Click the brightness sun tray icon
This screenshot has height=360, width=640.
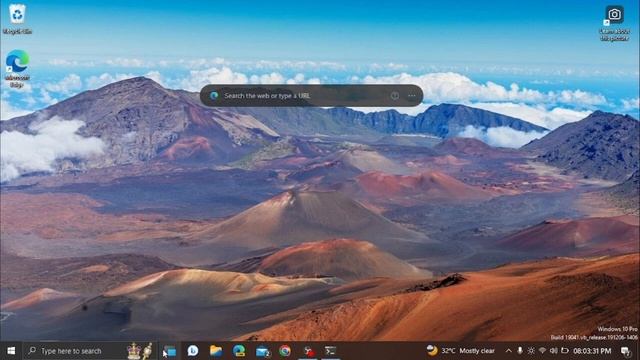click(x=531, y=351)
